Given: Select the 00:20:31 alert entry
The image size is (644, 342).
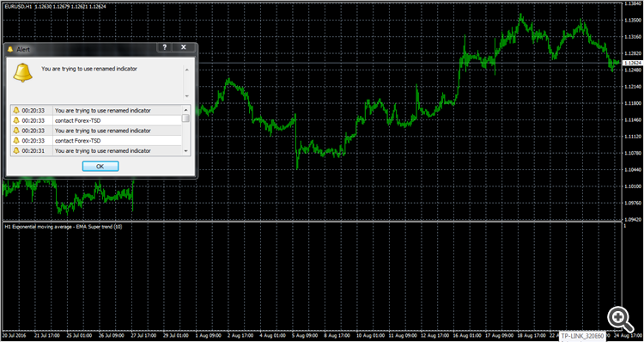Looking at the screenshot, I should tap(97, 151).
